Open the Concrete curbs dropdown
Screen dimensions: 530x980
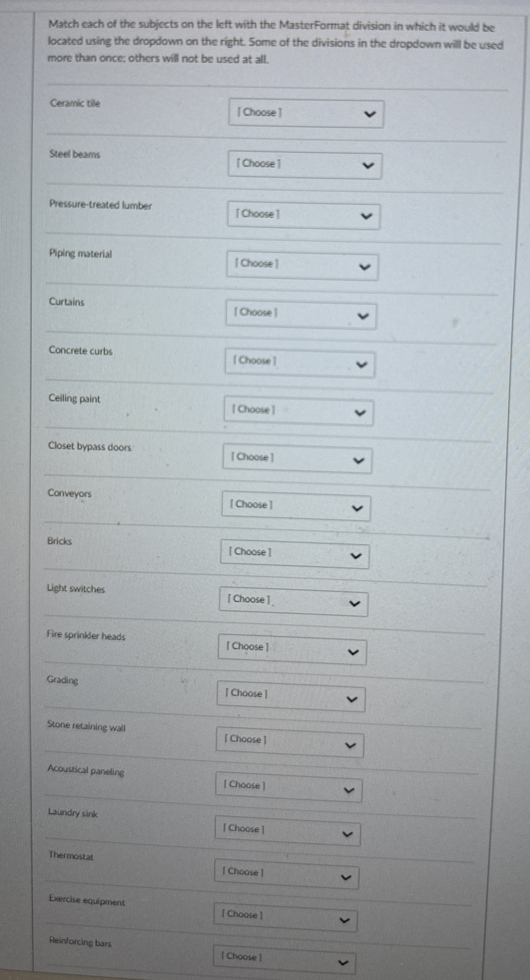[299, 362]
